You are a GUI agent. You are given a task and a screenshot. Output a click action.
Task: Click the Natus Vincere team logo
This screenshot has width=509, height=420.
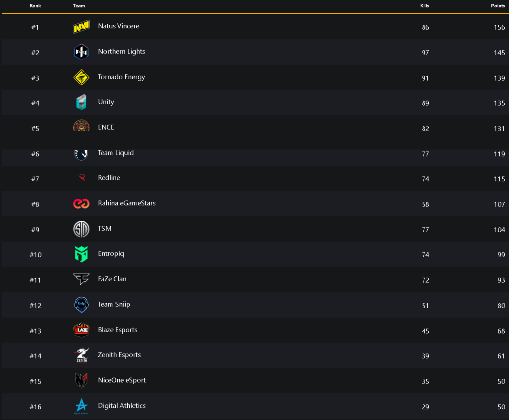(81, 27)
